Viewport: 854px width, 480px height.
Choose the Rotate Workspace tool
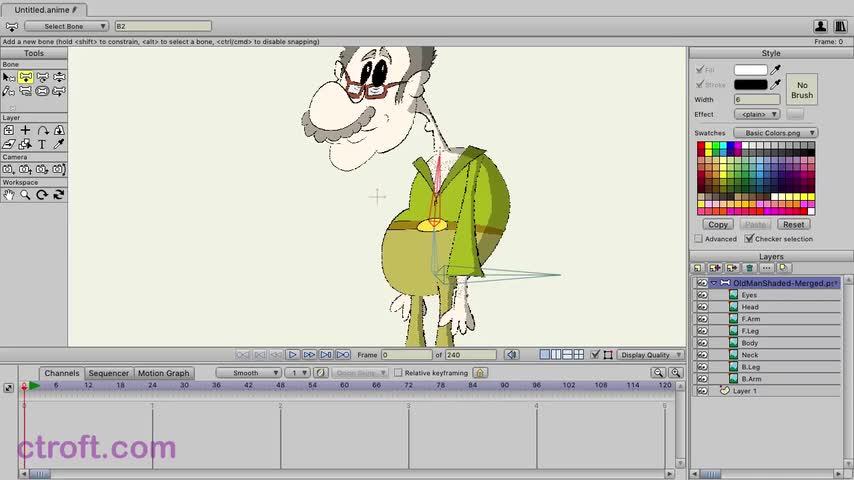click(x=42, y=195)
